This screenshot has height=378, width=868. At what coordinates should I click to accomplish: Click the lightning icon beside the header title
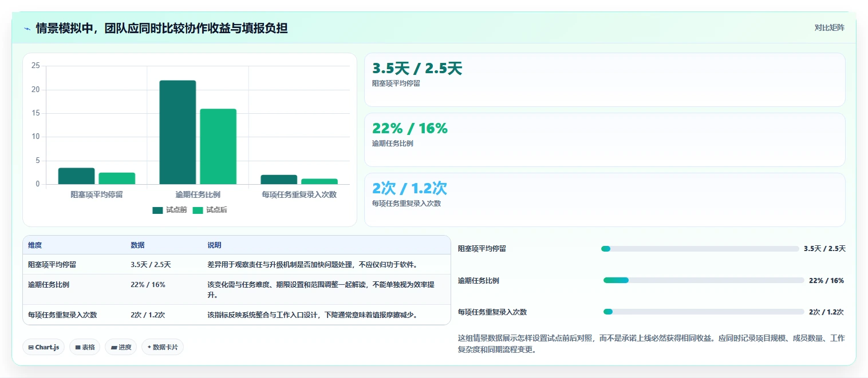[27, 28]
